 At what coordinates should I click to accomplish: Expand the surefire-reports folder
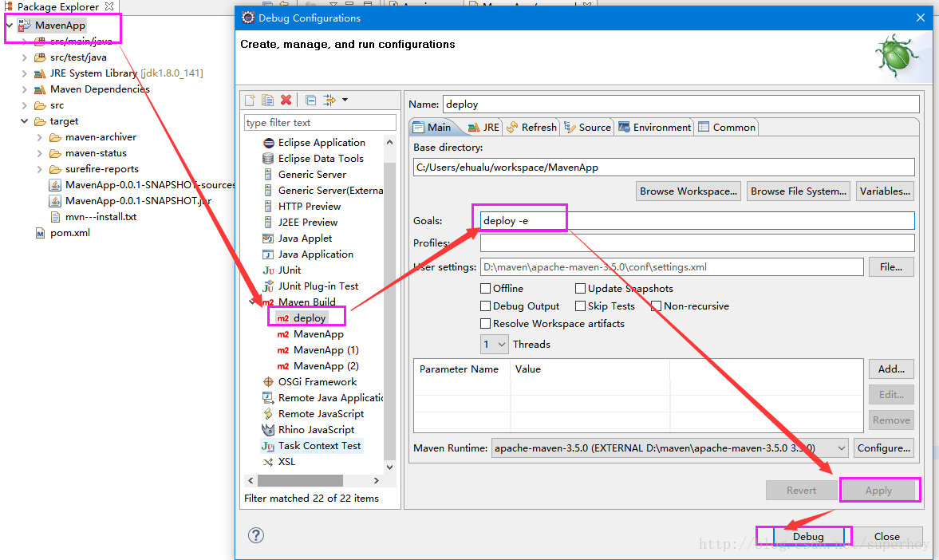pos(40,169)
